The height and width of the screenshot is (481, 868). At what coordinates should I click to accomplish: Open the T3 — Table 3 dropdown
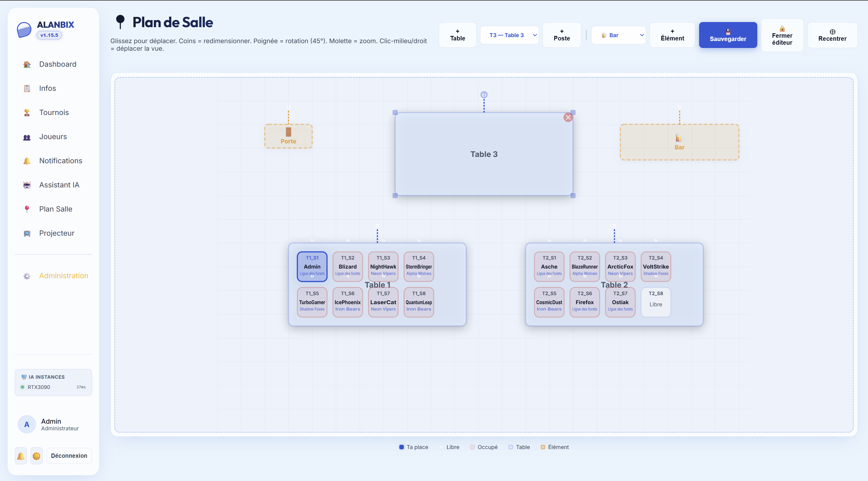coord(509,35)
